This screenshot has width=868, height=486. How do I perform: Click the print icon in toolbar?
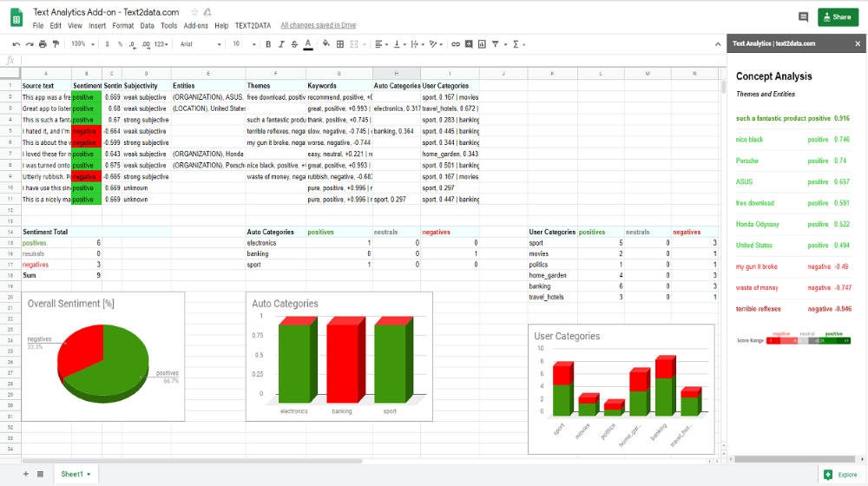(43, 44)
